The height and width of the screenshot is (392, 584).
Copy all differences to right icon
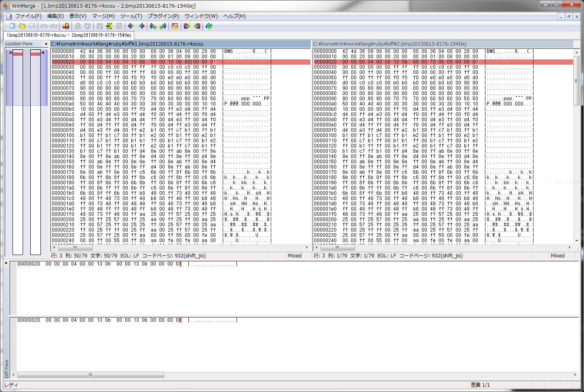pos(187,26)
